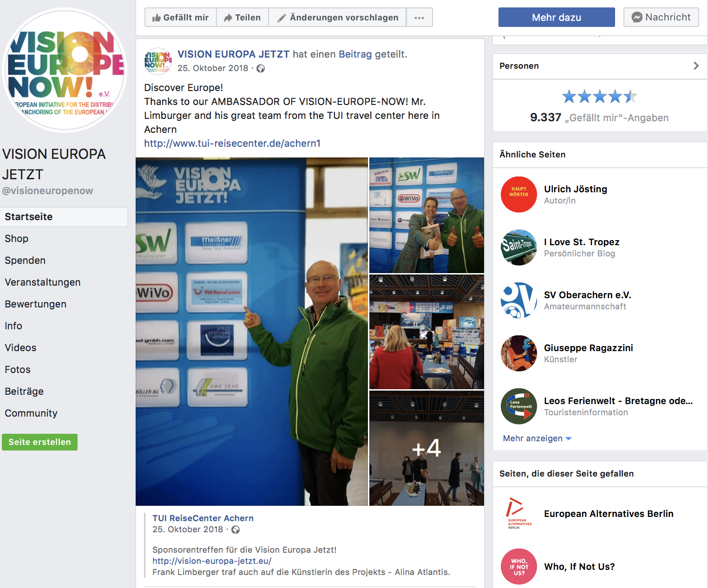708x588 pixels.
Task: Click the three-dots more options button
Action: [x=419, y=18]
